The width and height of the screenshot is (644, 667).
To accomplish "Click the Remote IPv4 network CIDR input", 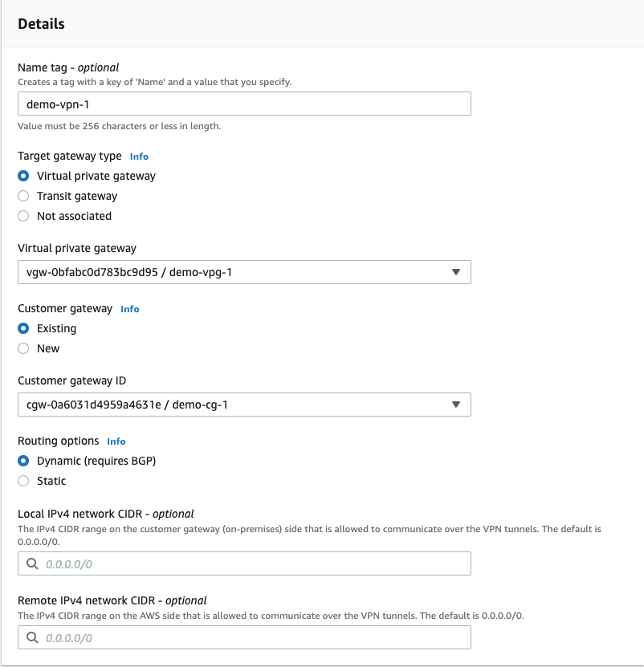I will click(241, 637).
